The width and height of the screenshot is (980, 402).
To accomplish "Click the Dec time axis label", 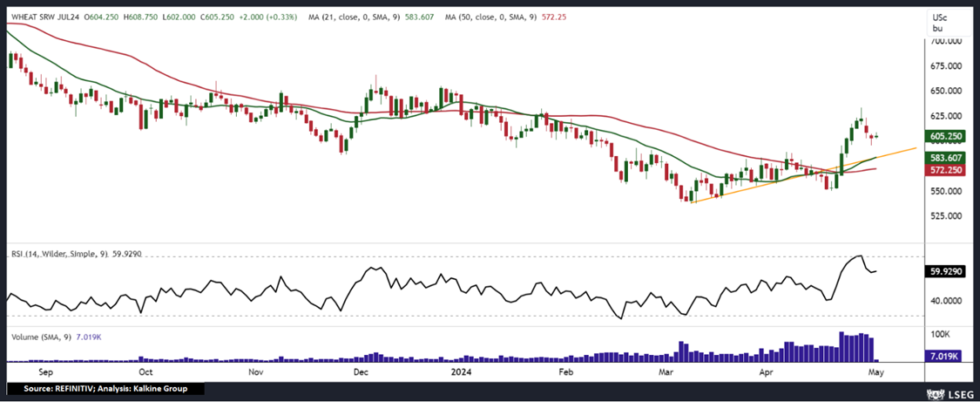I will (x=361, y=372).
